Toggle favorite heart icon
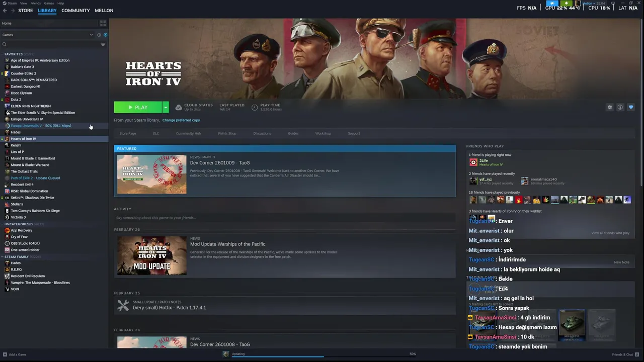This screenshot has height=362, width=644. coord(631,107)
